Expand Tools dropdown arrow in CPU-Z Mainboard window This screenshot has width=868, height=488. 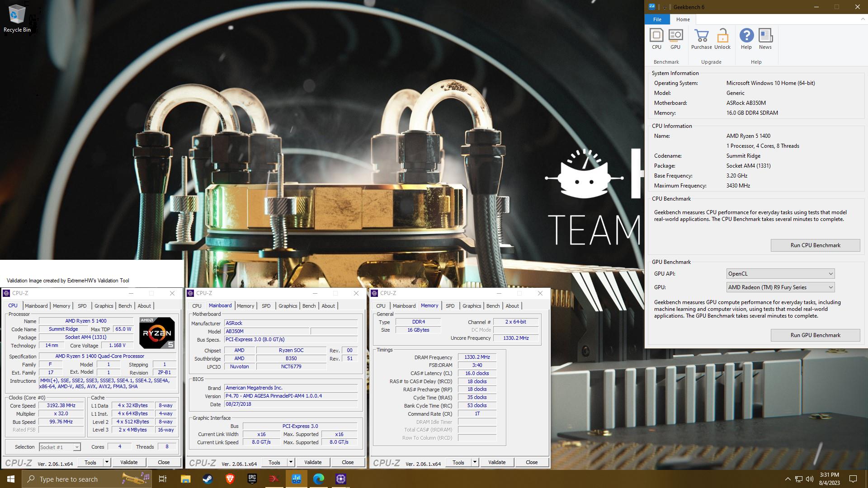[291, 462]
